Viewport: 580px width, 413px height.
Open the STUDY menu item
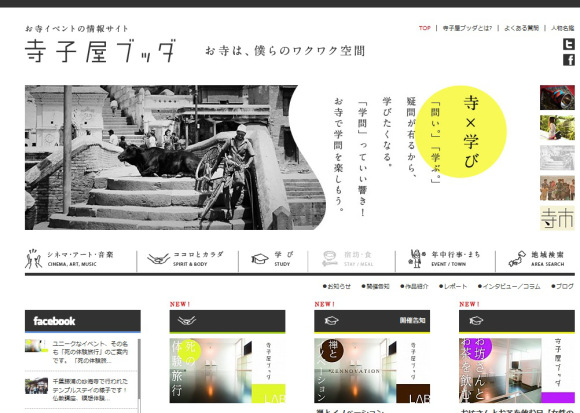pyautogui.click(x=273, y=259)
